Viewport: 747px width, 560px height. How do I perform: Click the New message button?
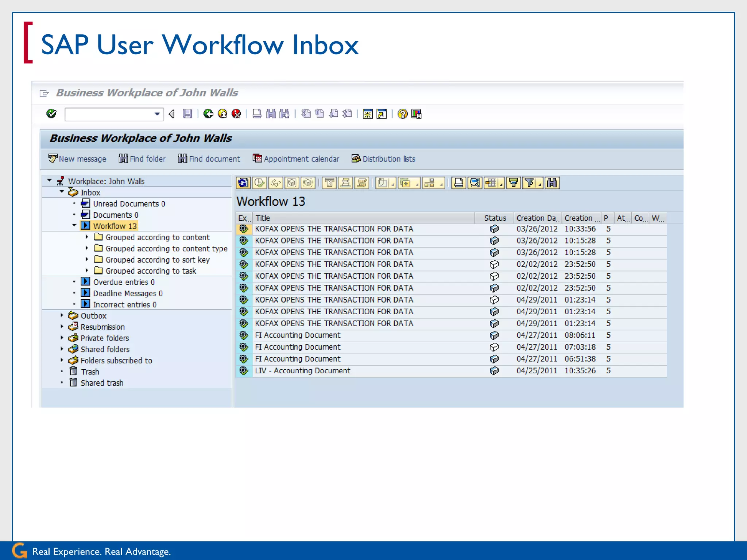(77, 159)
